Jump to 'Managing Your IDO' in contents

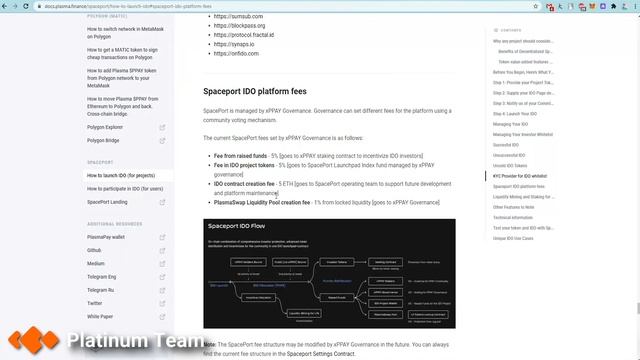(x=510, y=124)
